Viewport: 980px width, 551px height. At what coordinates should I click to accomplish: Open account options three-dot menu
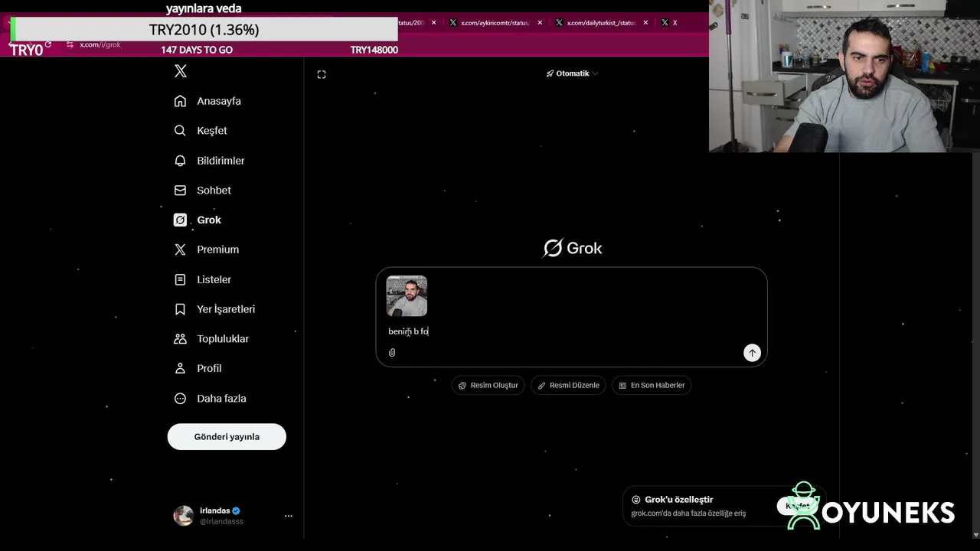[x=289, y=516]
